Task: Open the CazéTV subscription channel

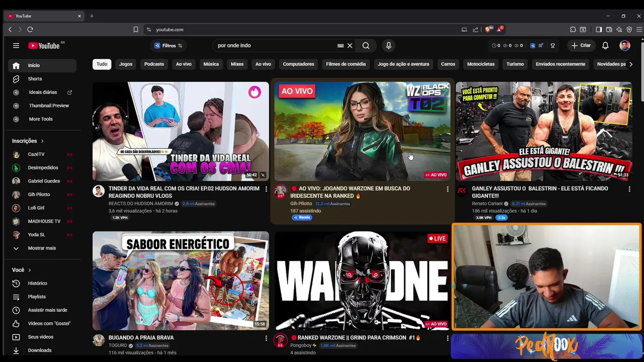Action: click(x=42, y=154)
